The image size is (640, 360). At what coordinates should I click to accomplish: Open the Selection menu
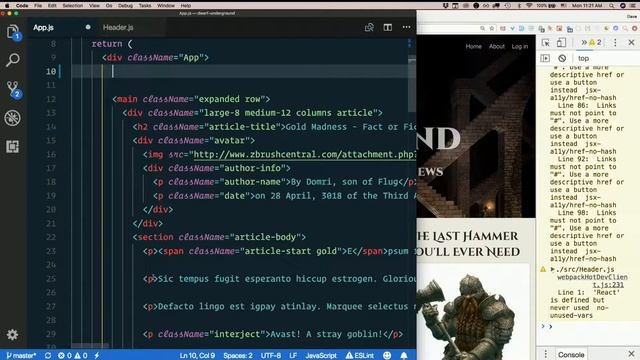click(73, 6)
